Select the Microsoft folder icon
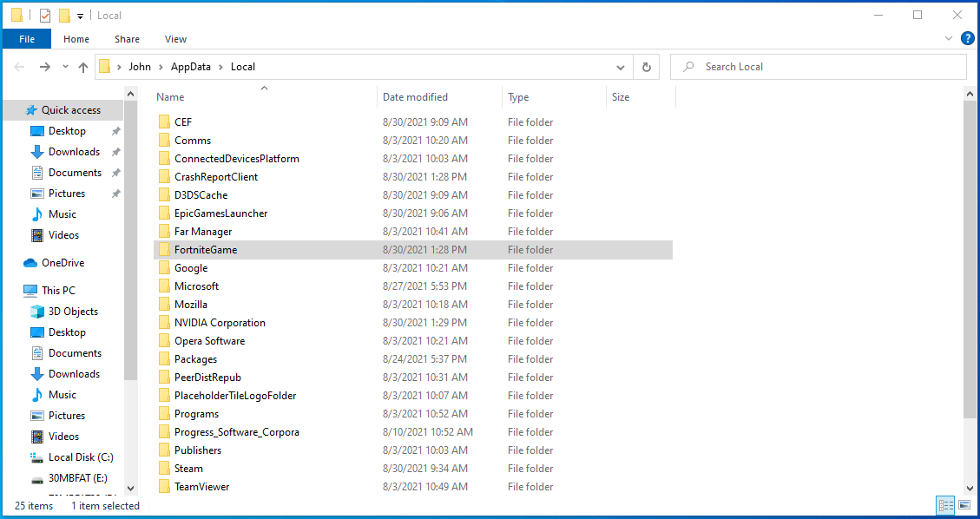 (x=164, y=286)
